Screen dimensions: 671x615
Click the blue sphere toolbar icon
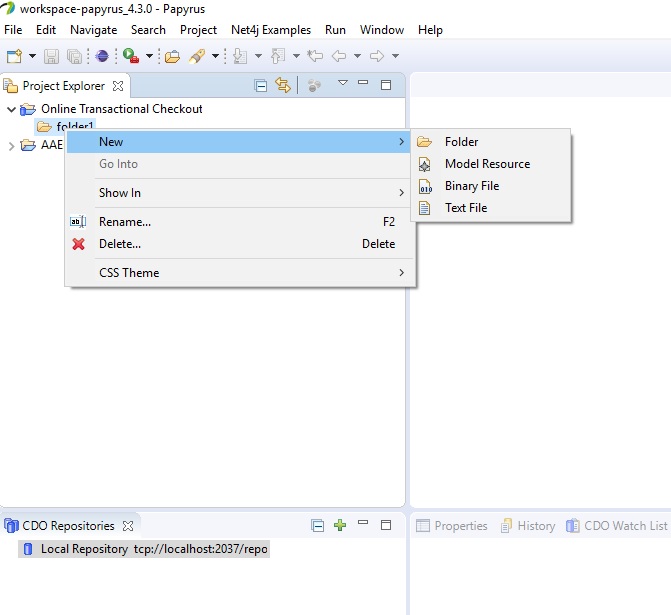coord(102,56)
